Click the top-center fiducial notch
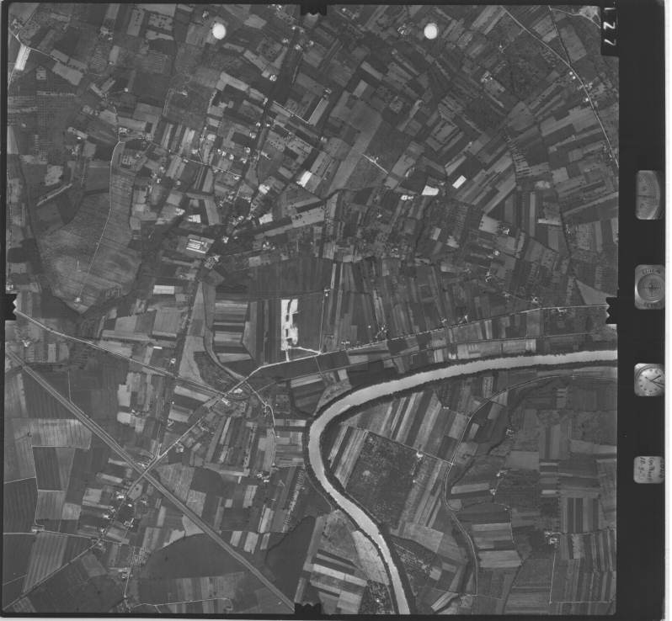Image resolution: width=672 pixels, height=621 pixels. (313, 8)
